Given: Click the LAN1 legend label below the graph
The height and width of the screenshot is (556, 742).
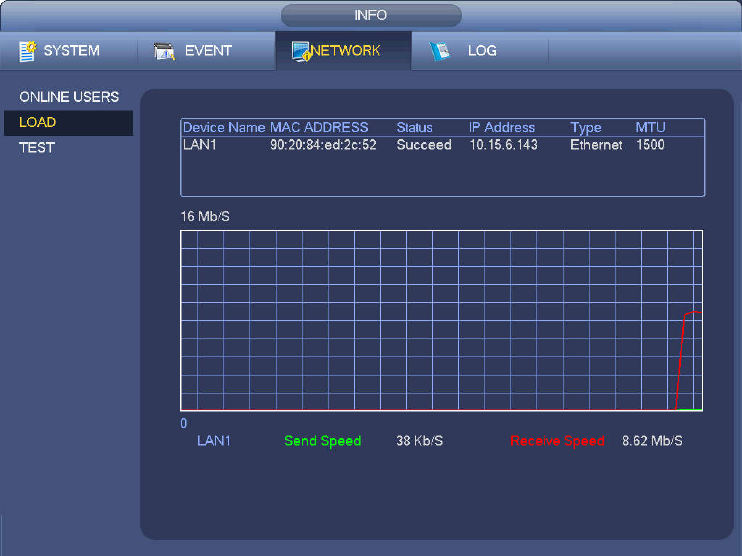Looking at the screenshot, I should (x=214, y=441).
